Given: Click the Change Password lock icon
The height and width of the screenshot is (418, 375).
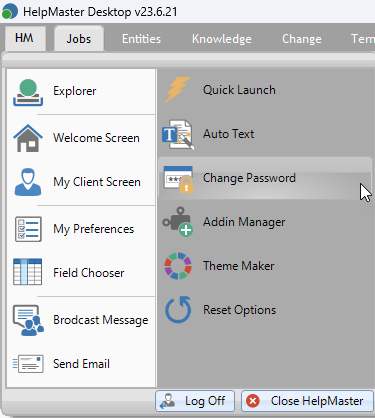Looking at the screenshot, I should 178,179.
